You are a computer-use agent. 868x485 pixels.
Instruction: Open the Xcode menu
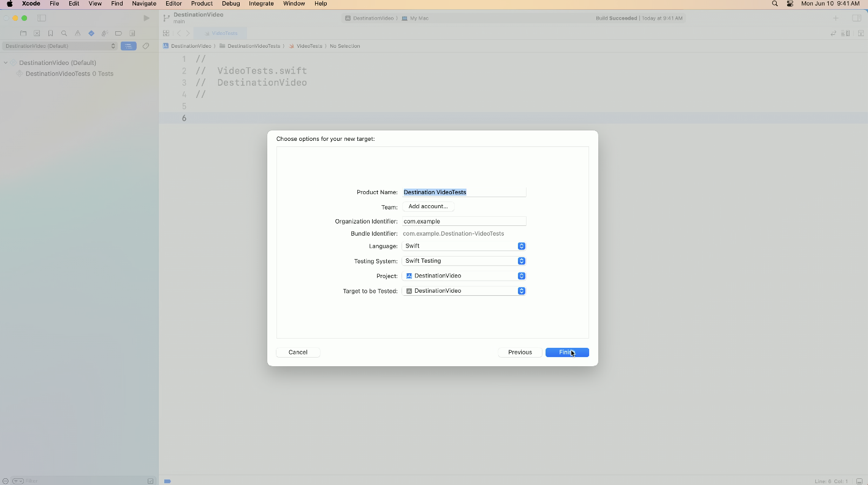tap(31, 4)
